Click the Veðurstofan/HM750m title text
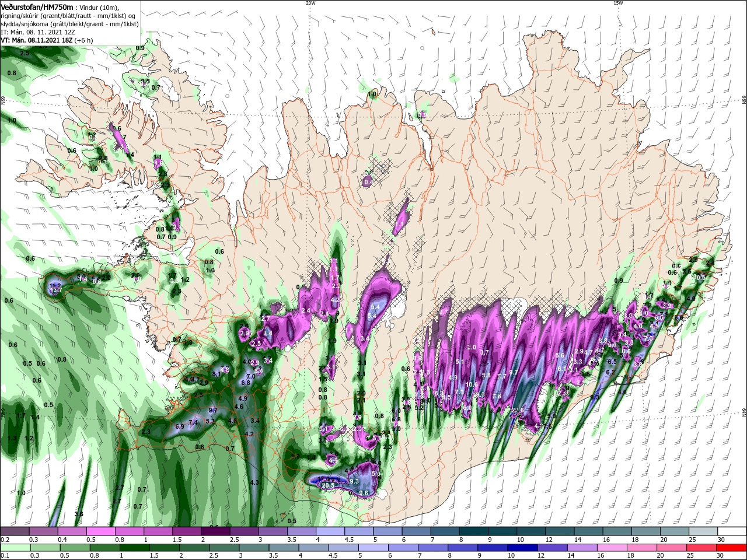This screenshot has width=747, height=560. 37,6
